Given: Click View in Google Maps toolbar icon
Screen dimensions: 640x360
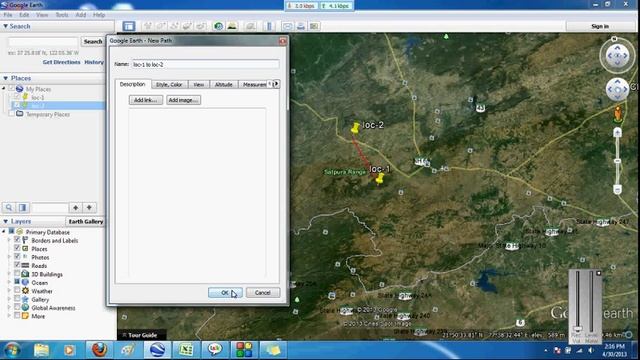Looking at the screenshot, I should click(x=314, y=26).
